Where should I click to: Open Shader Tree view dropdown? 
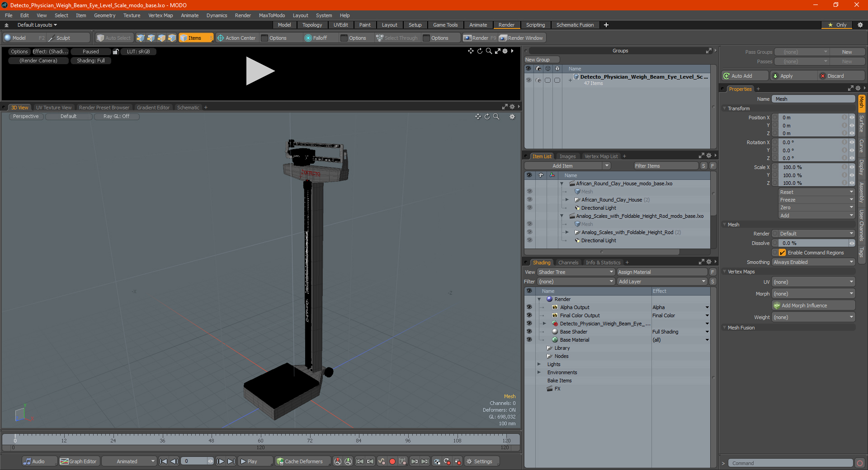click(x=576, y=272)
